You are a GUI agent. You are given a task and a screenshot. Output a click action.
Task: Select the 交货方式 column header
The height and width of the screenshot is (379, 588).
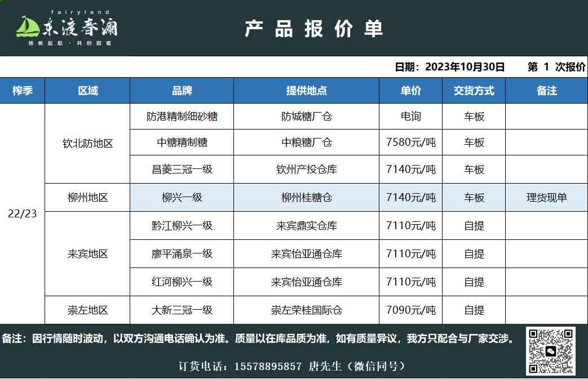(474, 91)
